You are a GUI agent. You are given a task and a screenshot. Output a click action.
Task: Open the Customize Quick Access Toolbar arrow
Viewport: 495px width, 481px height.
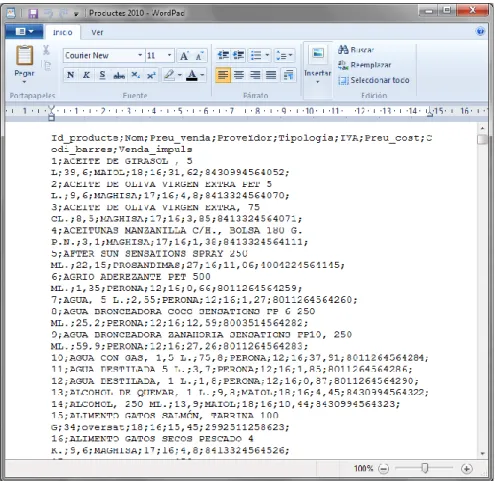point(76,14)
